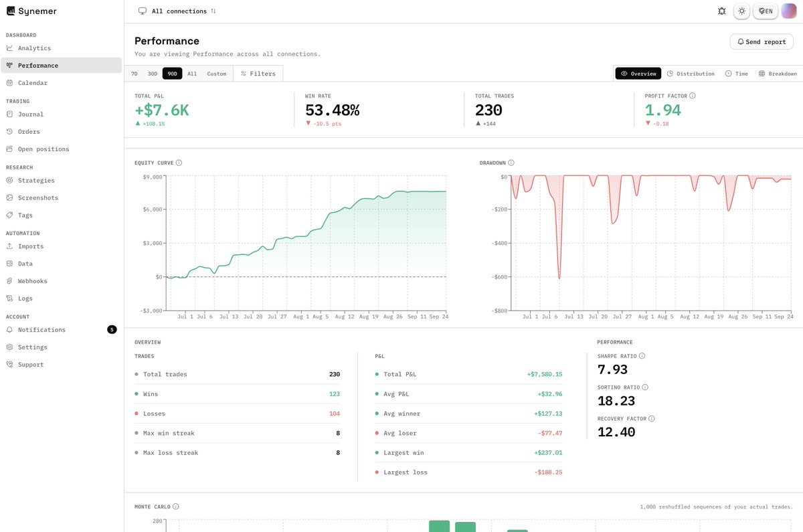
Task: Click the Max loss streak row
Action: point(238,453)
